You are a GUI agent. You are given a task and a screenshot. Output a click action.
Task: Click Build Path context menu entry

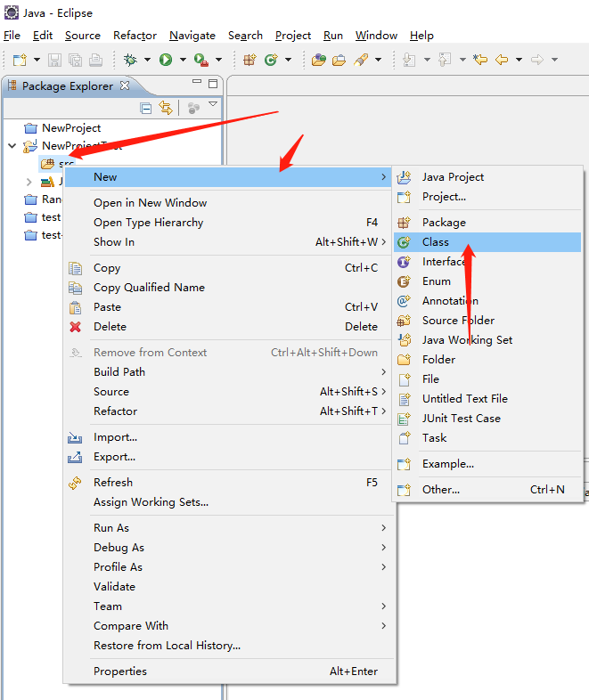119,372
